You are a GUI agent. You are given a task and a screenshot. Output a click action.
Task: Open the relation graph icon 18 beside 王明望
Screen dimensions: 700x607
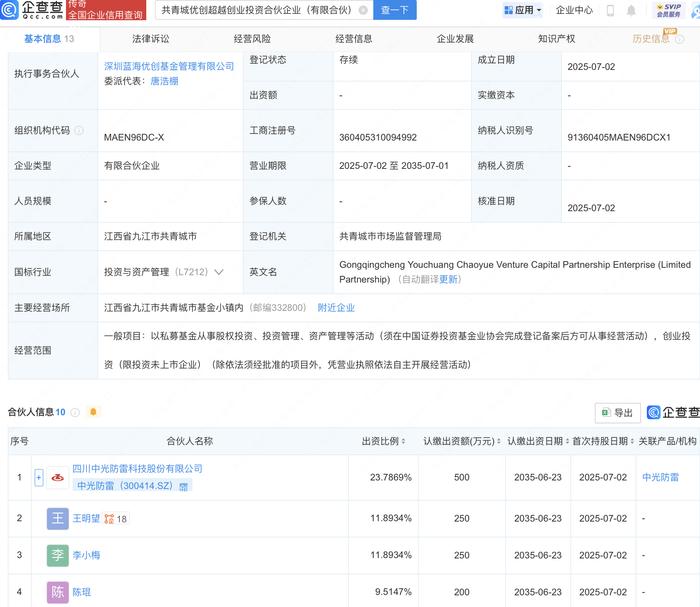click(115, 519)
